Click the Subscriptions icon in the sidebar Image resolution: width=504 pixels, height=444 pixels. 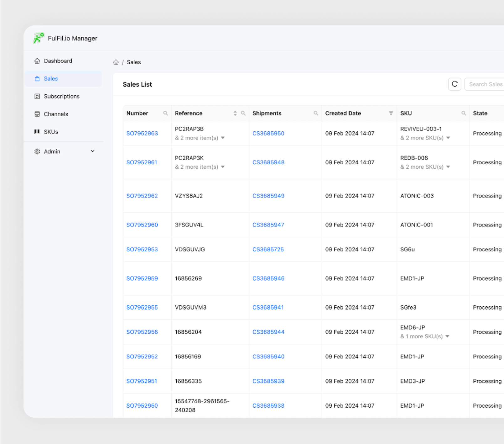pyautogui.click(x=37, y=96)
